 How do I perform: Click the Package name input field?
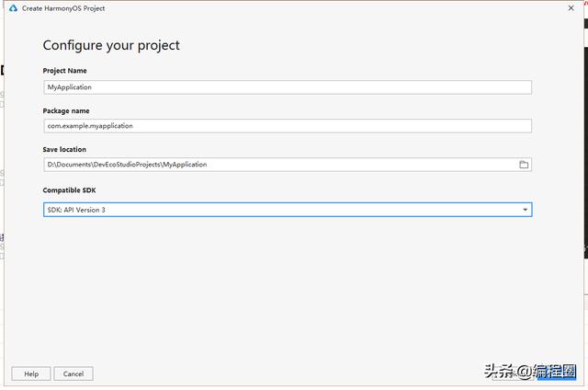tap(288, 126)
